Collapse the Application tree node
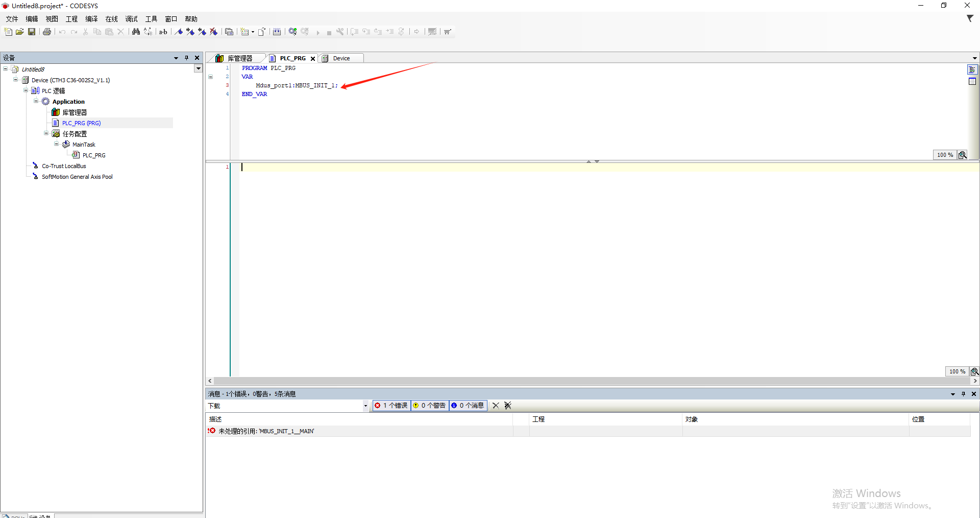This screenshot has width=980, height=518. coord(36,101)
